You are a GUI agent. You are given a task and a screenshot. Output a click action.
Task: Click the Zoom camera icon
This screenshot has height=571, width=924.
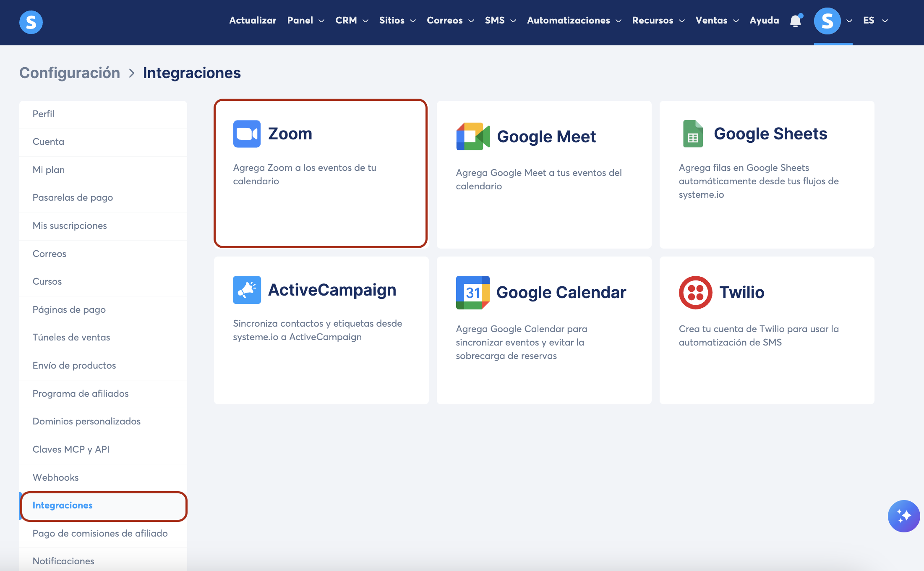pos(247,134)
